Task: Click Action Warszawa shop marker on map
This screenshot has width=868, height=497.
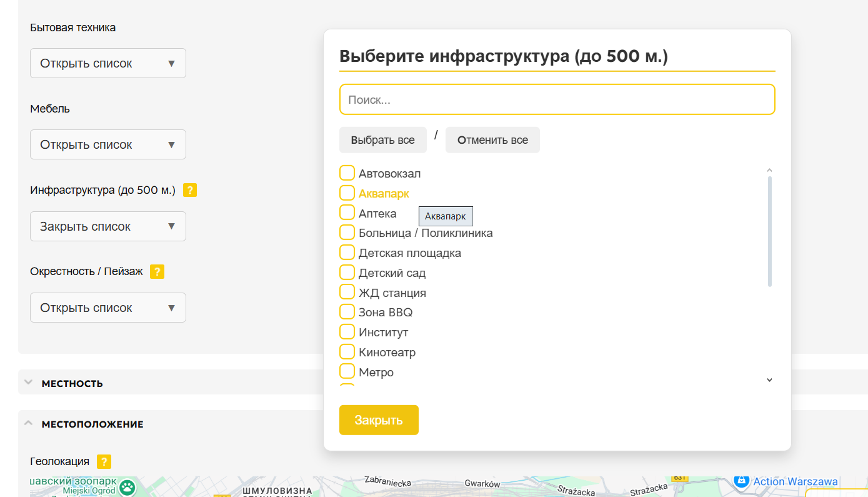Action: point(741,481)
